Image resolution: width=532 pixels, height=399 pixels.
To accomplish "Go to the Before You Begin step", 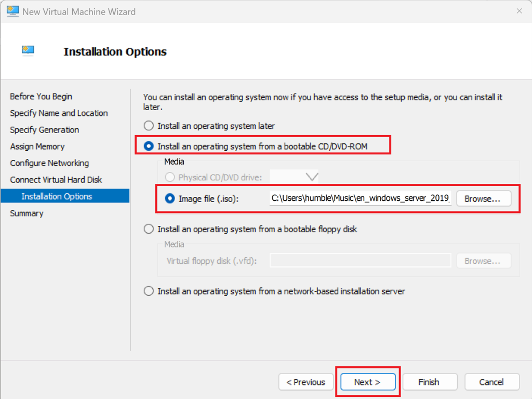I will [x=41, y=97].
